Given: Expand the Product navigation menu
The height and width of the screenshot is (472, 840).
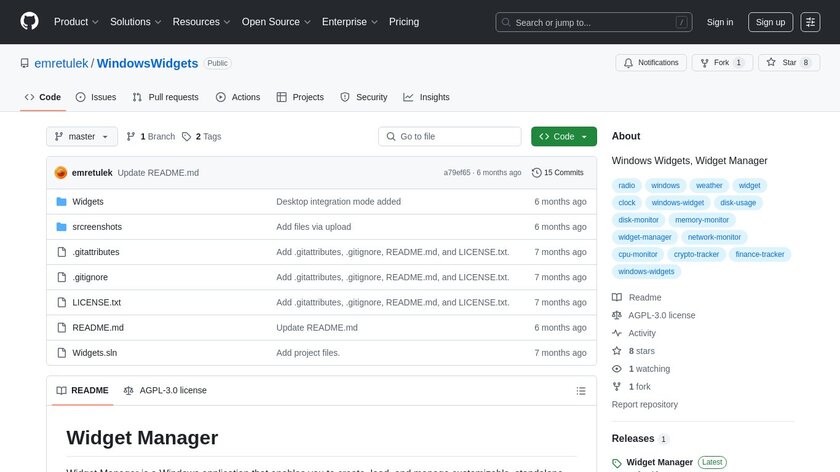Looking at the screenshot, I should pos(76,22).
